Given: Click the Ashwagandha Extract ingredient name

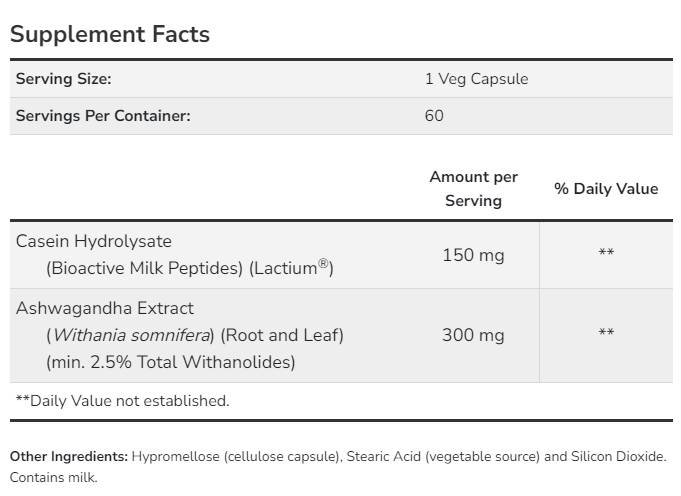Looking at the screenshot, I should (x=105, y=308).
